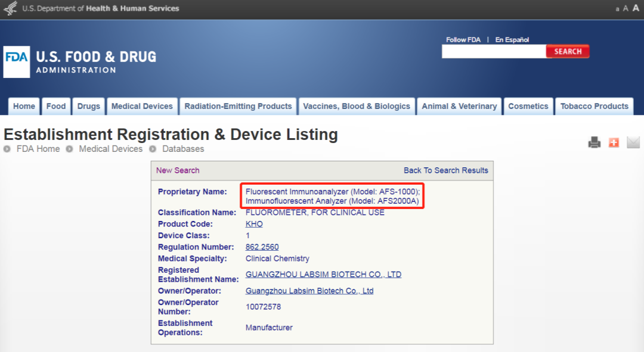Viewport: 644px width, 352px height.
Task: Open regulation number 862.2560 link
Action: (x=262, y=247)
